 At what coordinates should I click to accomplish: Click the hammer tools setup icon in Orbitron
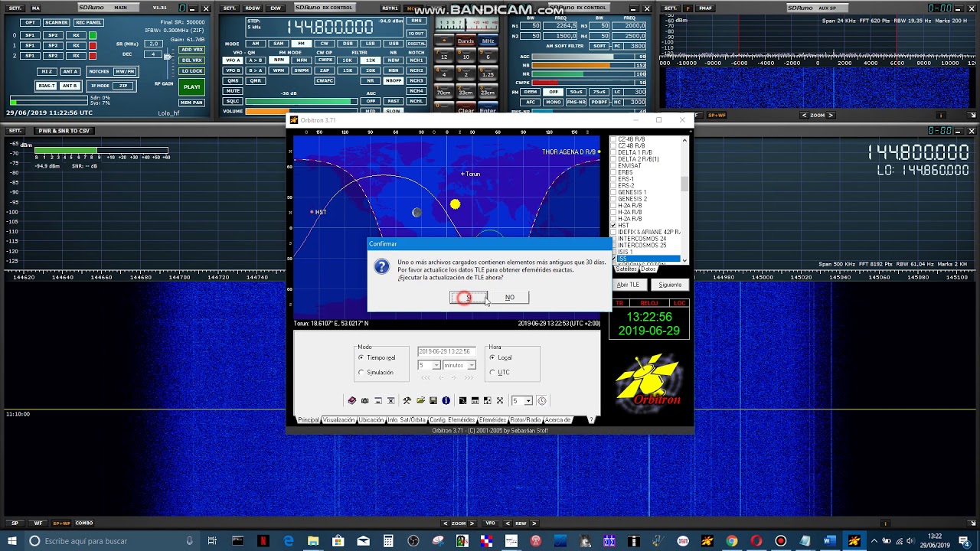coord(407,400)
